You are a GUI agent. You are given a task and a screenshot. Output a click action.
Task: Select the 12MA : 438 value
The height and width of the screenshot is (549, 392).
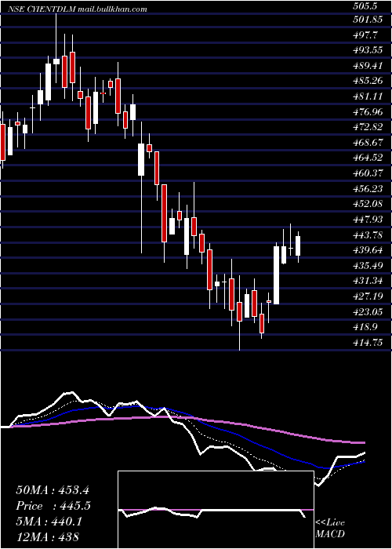pyautogui.click(x=47, y=537)
